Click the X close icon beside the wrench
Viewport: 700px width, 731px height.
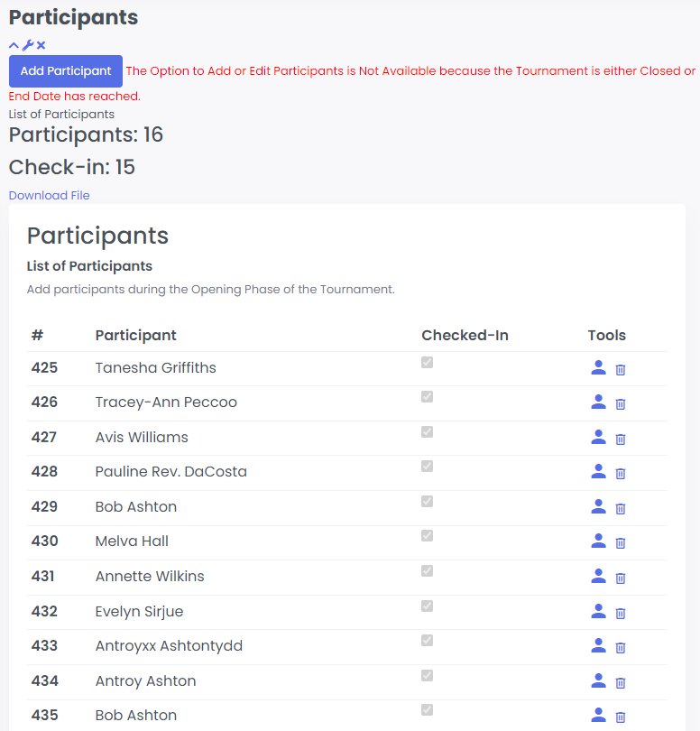click(41, 45)
